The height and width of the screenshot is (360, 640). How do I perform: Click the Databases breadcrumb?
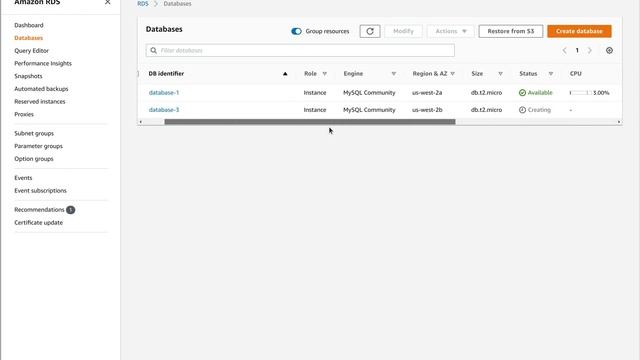point(177,4)
